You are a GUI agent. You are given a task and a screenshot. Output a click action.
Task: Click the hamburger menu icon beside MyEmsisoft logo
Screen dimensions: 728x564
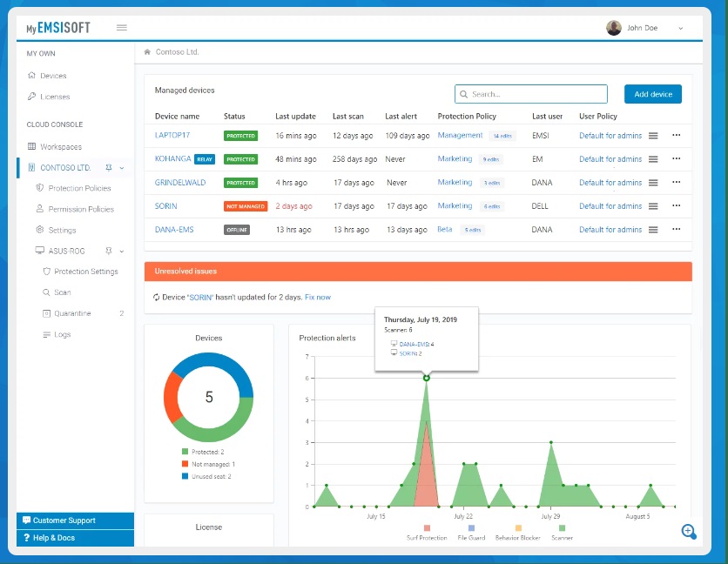click(x=122, y=27)
